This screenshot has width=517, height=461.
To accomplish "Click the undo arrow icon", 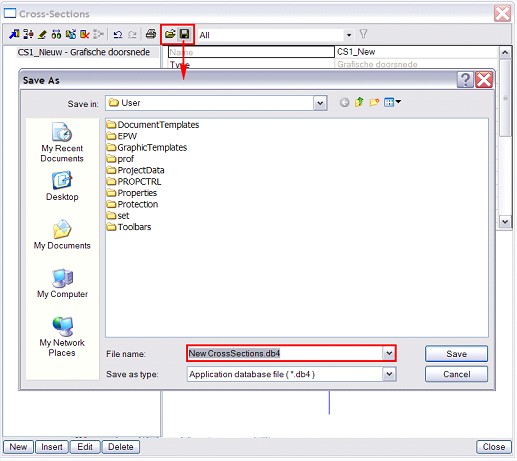I will click(x=117, y=34).
